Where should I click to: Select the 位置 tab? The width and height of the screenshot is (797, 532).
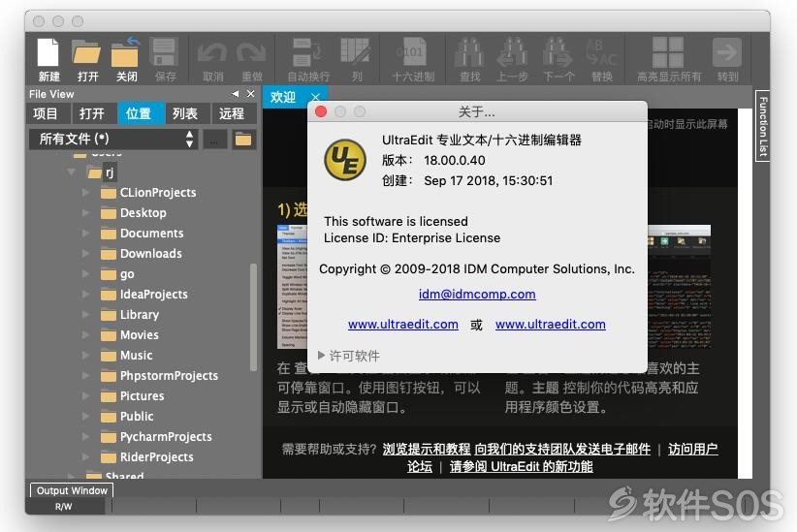click(x=140, y=113)
